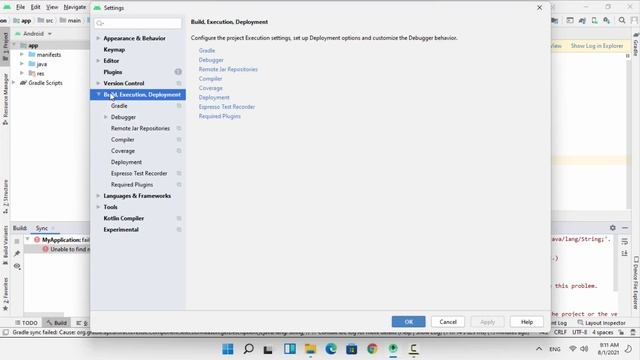Select the MyApplication failed build node
Image resolution: width=640 pixels, height=360 pixels.
coord(62,240)
